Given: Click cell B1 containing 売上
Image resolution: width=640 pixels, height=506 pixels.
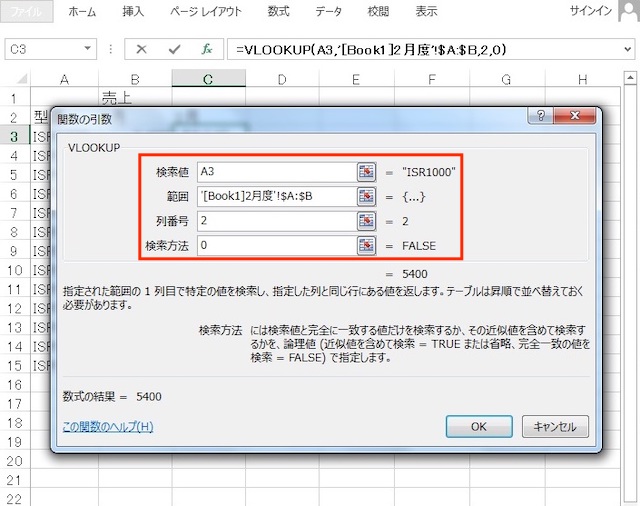Looking at the screenshot, I should (135, 98).
